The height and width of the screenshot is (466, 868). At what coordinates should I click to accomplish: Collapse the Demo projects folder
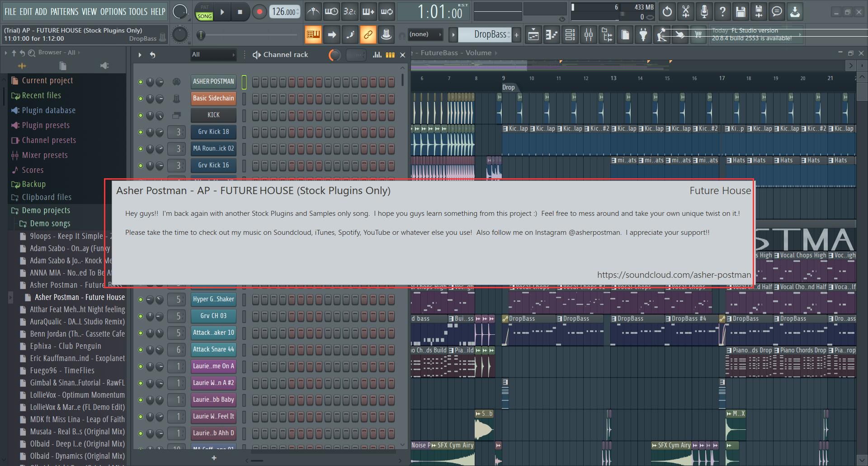click(x=46, y=210)
